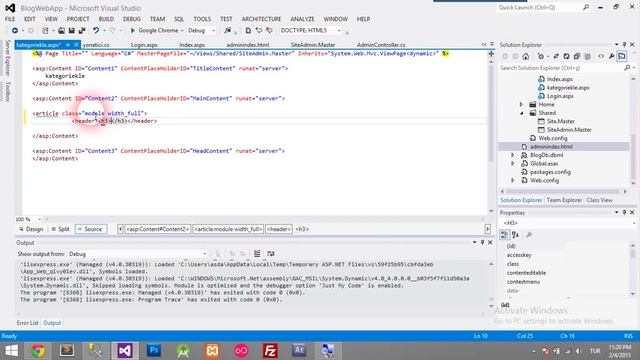This screenshot has width=640, height=360.
Task: Sort Properties by category
Action: point(504,235)
